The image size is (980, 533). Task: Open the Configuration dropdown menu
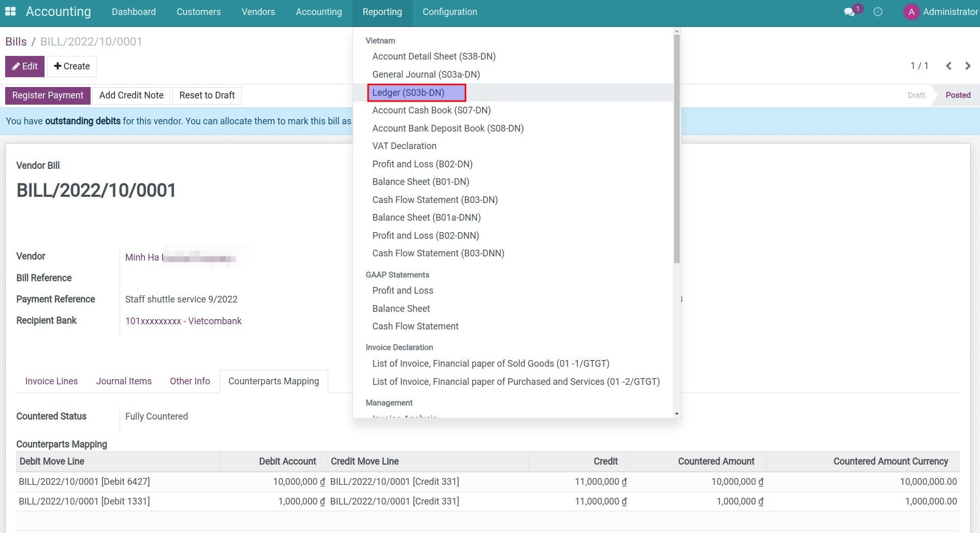pos(449,12)
